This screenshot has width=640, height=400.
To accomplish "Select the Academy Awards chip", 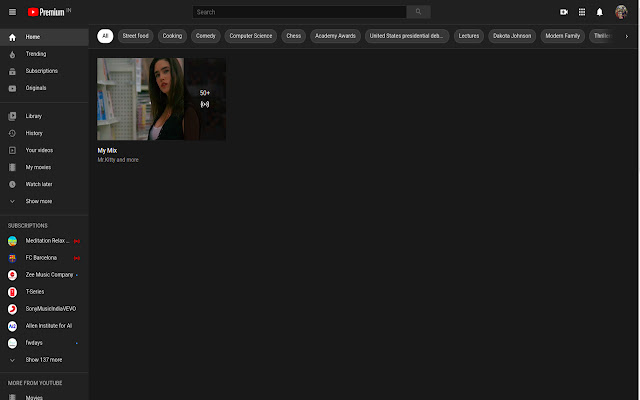I will (335, 36).
